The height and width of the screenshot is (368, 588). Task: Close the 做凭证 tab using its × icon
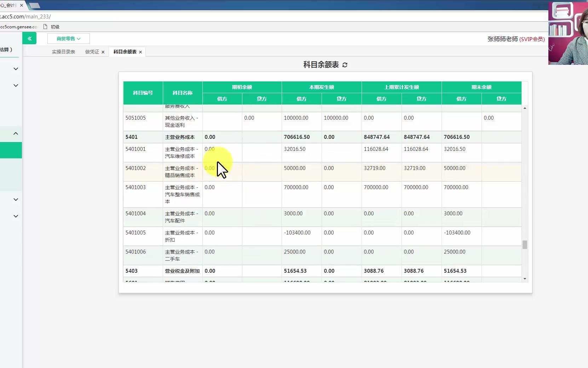pyautogui.click(x=103, y=52)
